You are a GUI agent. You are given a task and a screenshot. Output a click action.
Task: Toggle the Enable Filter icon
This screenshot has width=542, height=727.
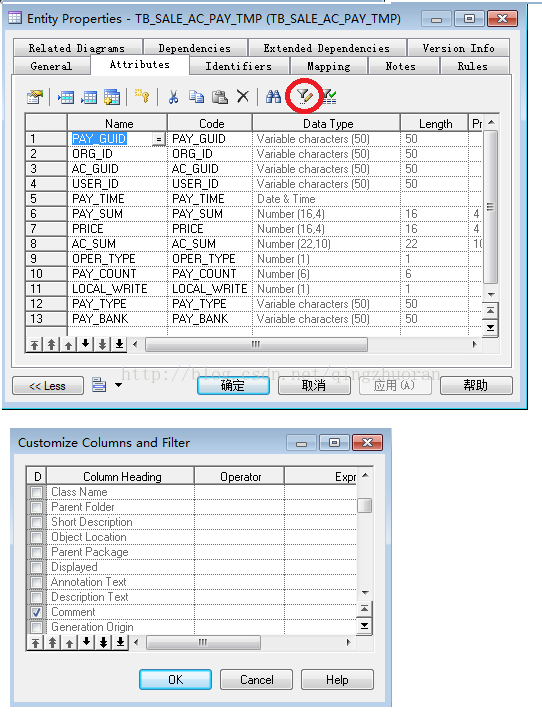click(x=329, y=96)
